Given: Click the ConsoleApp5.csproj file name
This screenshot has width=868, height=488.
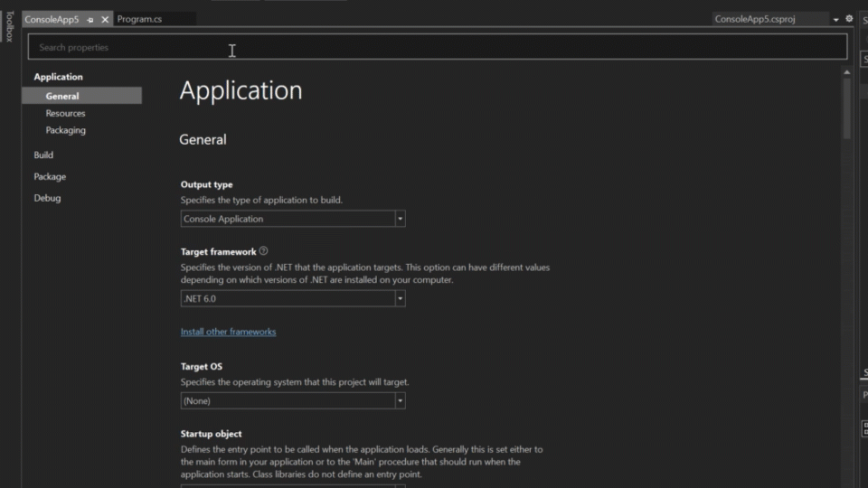Looking at the screenshot, I should (x=754, y=19).
